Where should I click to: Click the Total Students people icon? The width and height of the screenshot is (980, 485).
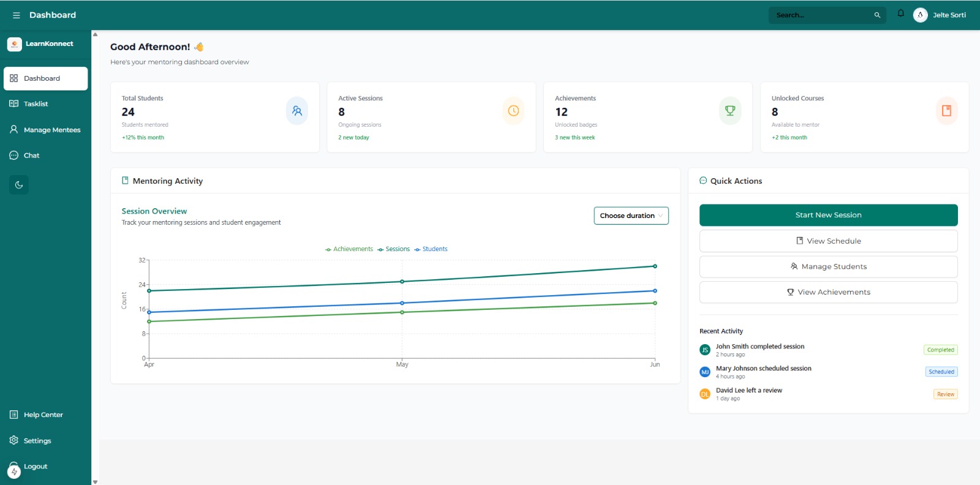pos(297,111)
